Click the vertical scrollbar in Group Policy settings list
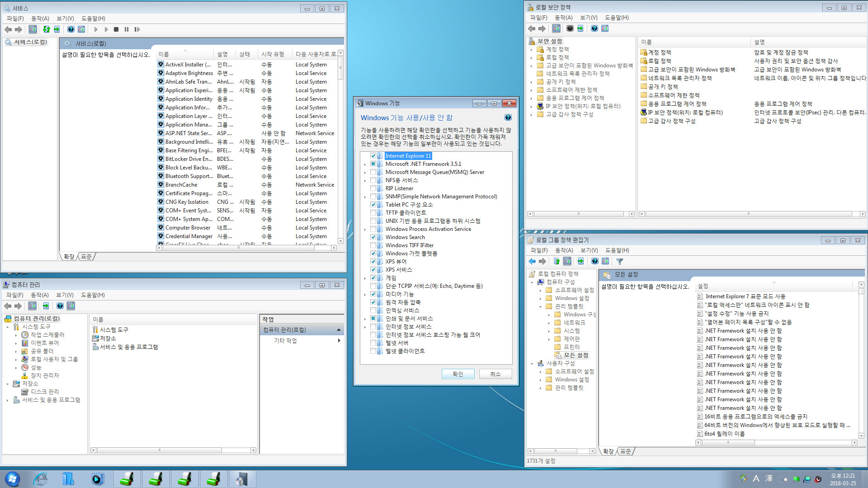 861,360
